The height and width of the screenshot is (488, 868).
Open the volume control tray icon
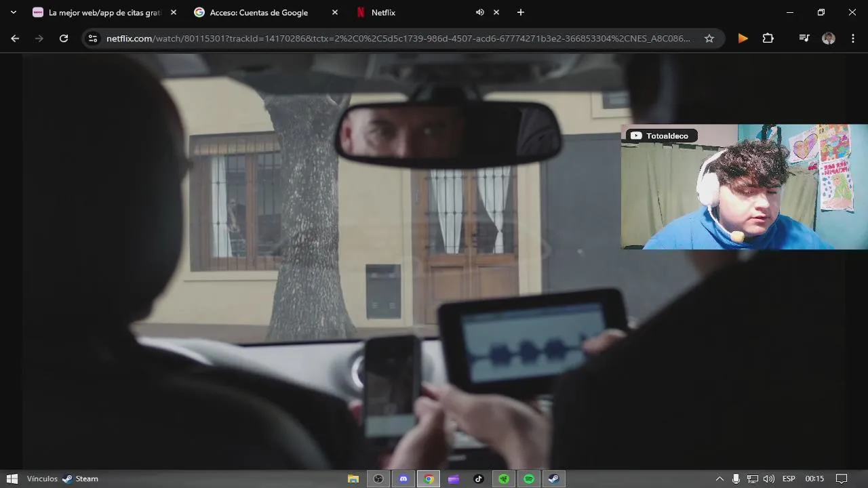[x=769, y=479]
